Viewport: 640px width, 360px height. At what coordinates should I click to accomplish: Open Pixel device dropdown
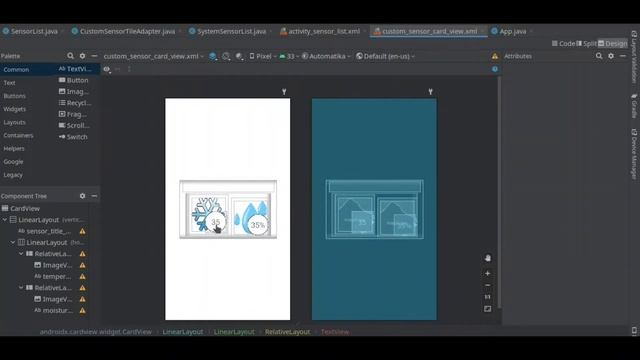pos(262,56)
